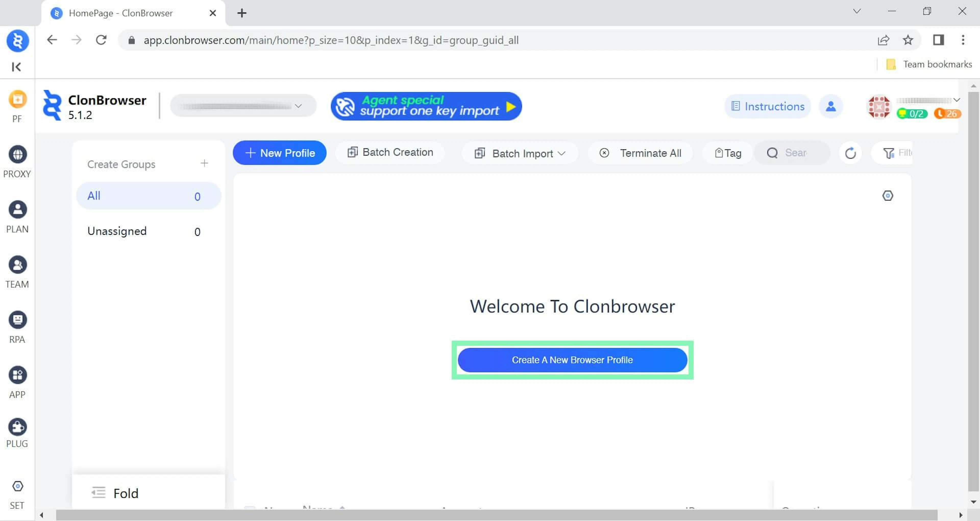Go back with the browser back arrow

[52, 40]
